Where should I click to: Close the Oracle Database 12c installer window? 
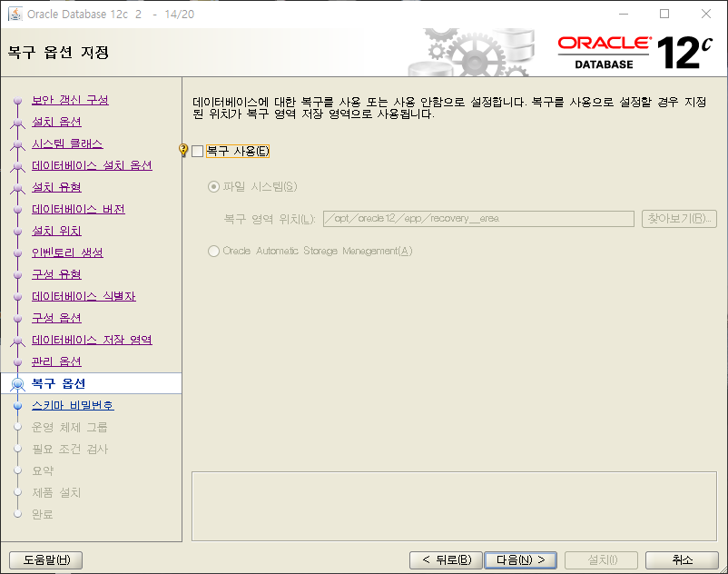[706, 14]
